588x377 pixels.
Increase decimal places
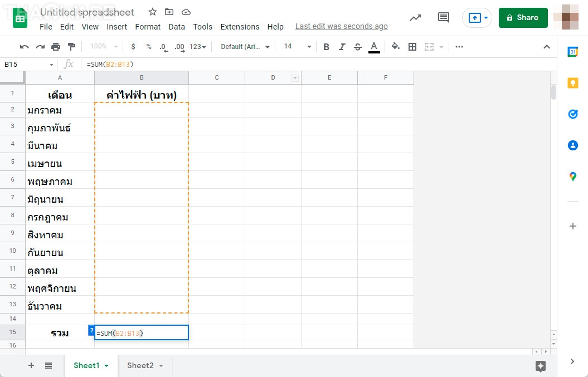(x=179, y=47)
